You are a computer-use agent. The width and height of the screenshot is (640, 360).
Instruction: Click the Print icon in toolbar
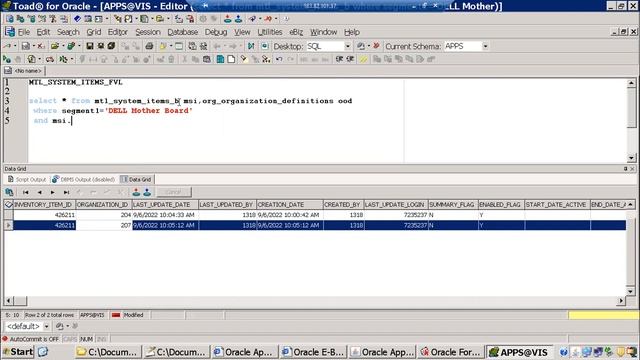[149, 46]
